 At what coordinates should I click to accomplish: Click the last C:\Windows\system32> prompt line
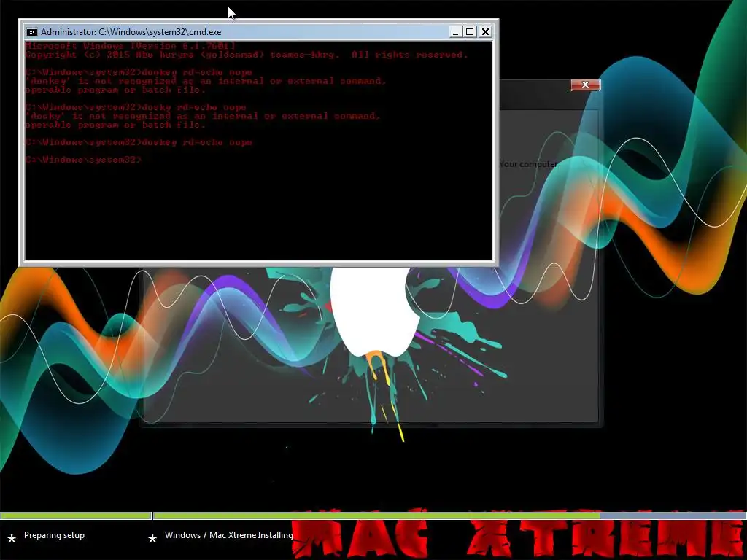pyautogui.click(x=83, y=160)
